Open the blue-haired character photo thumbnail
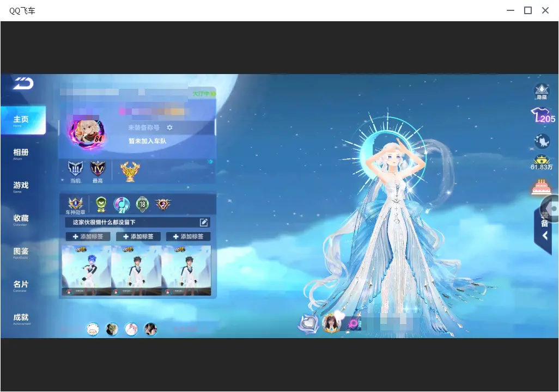 (86, 271)
